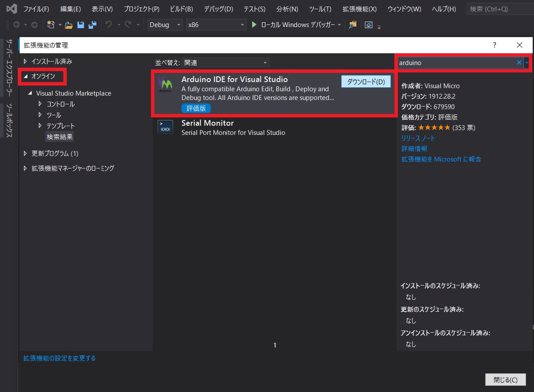Image resolution: width=534 pixels, height=392 pixels.
Task: Click the 閉じる(C) button
Action: point(505,379)
